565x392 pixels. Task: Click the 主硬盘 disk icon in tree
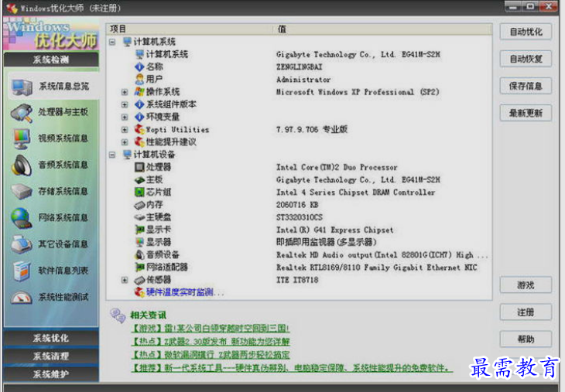(x=139, y=217)
